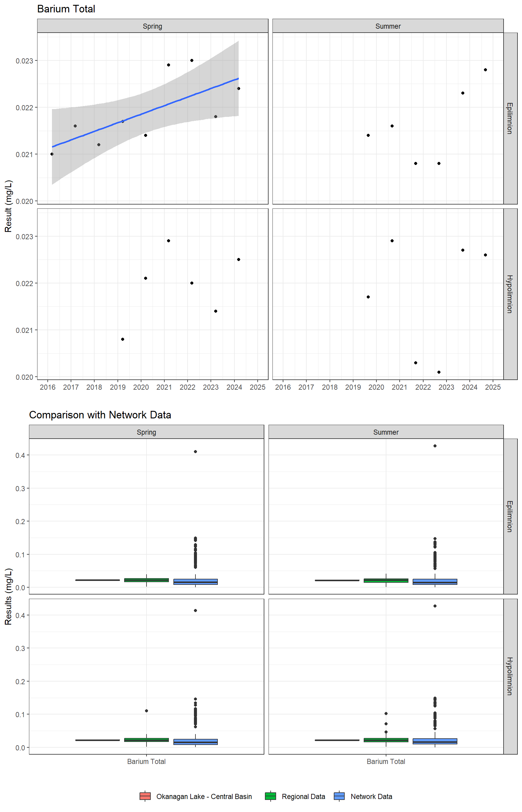
Task: Click the blue Network box in Spring Hypolimnion
Action: pyautogui.click(x=195, y=742)
